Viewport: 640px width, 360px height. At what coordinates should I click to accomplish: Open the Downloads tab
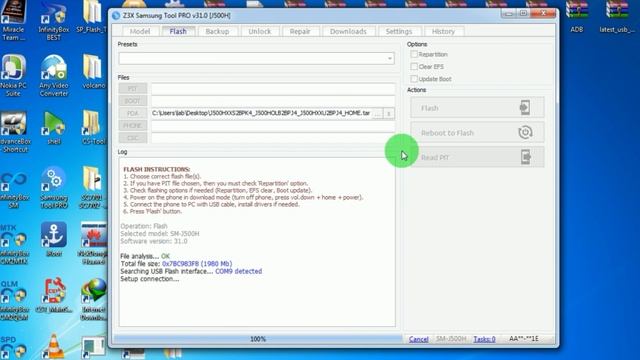pyautogui.click(x=348, y=31)
